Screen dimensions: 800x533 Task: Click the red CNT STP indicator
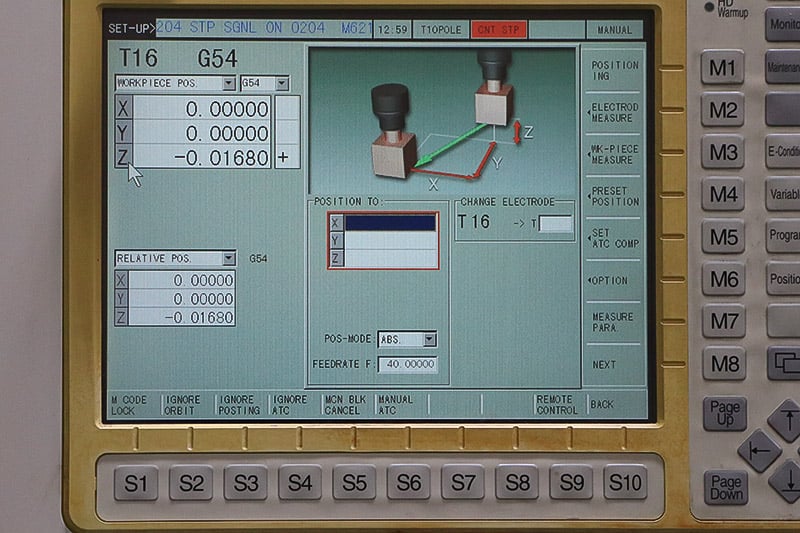498,30
